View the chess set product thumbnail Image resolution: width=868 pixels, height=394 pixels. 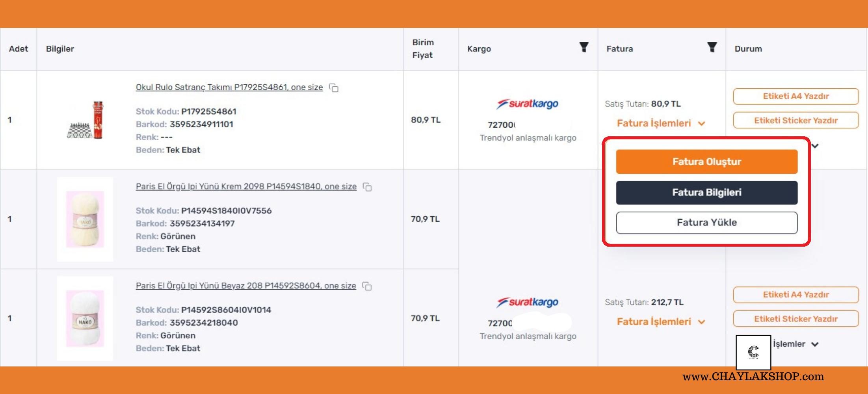(x=85, y=120)
